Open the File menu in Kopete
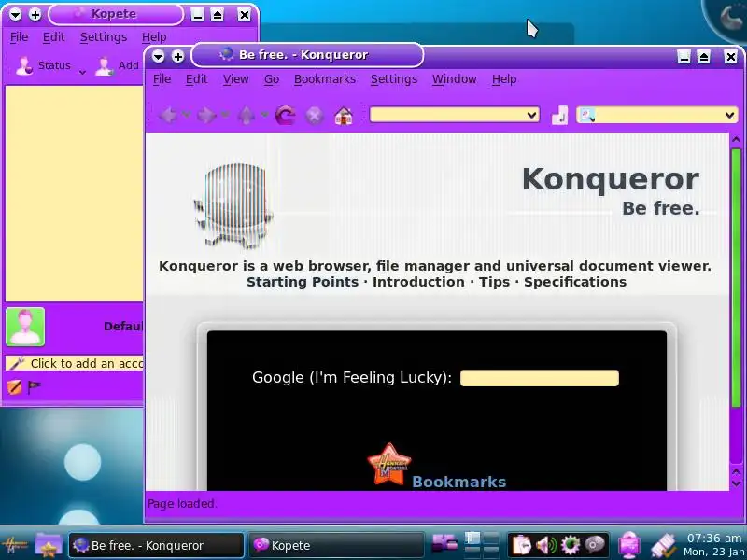This screenshot has width=747, height=560. pos(19,37)
